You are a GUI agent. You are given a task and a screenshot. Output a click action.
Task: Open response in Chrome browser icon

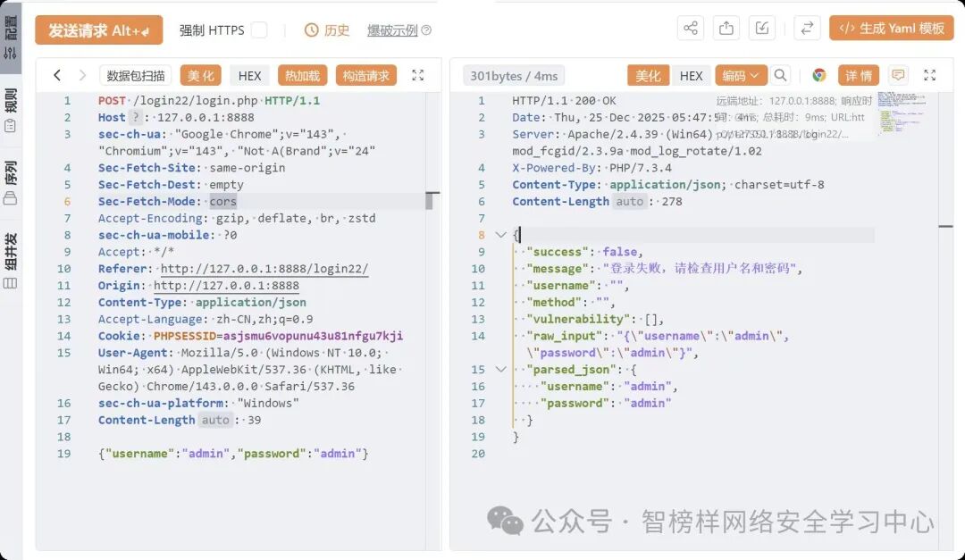(819, 75)
